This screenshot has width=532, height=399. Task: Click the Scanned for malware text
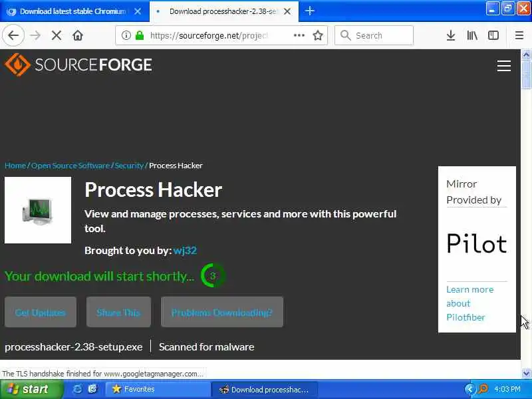pos(206,346)
